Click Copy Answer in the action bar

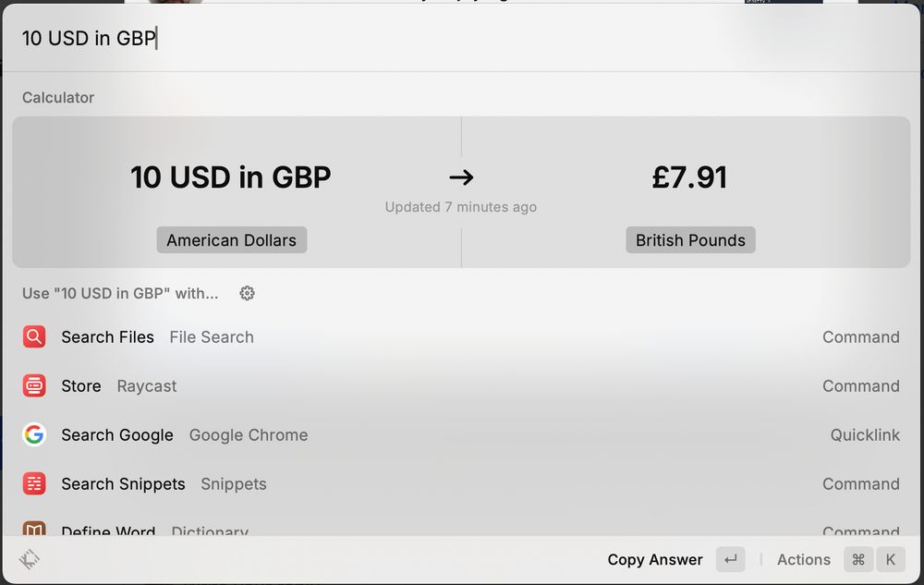pyautogui.click(x=655, y=560)
